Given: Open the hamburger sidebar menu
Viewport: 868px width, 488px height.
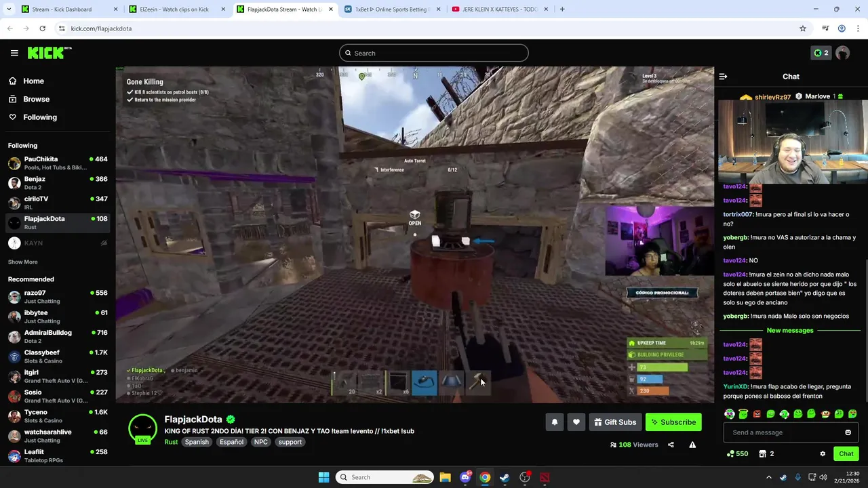Looking at the screenshot, I should pos(14,53).
